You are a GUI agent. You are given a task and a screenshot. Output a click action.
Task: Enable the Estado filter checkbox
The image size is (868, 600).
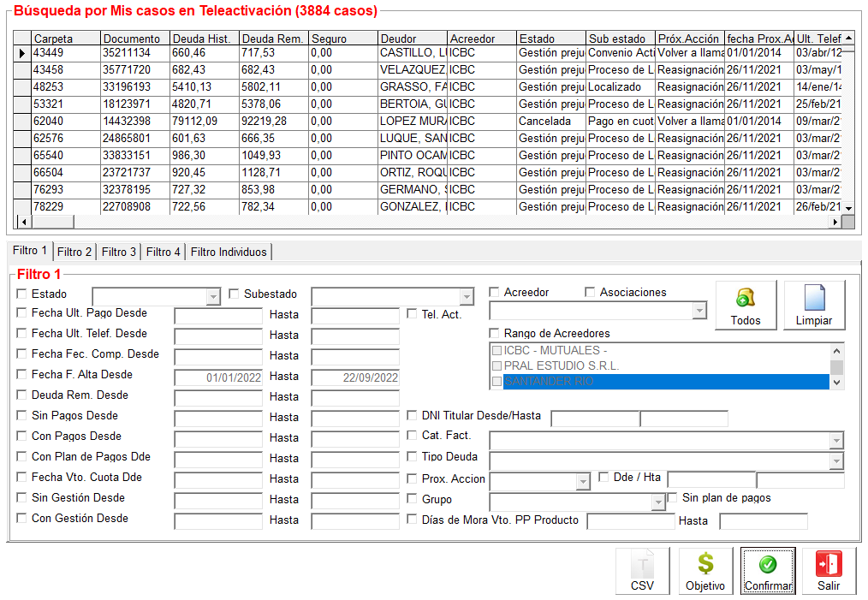coord(21,294)
